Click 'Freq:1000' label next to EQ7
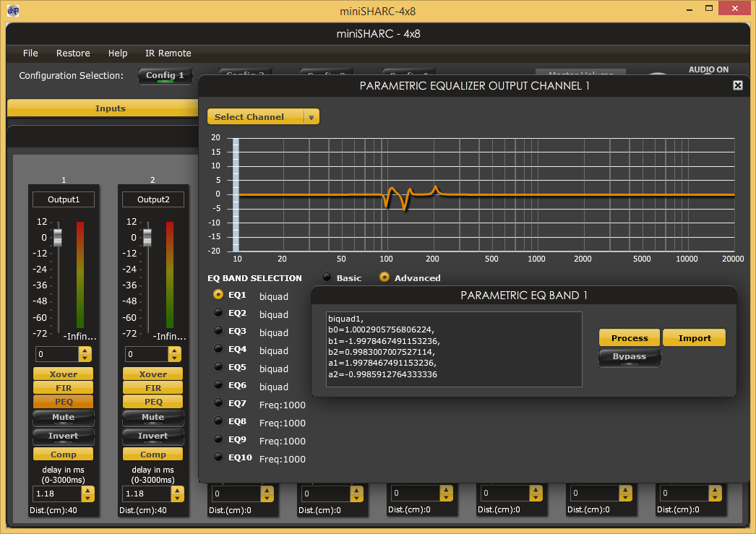 (x=283, y=405)
